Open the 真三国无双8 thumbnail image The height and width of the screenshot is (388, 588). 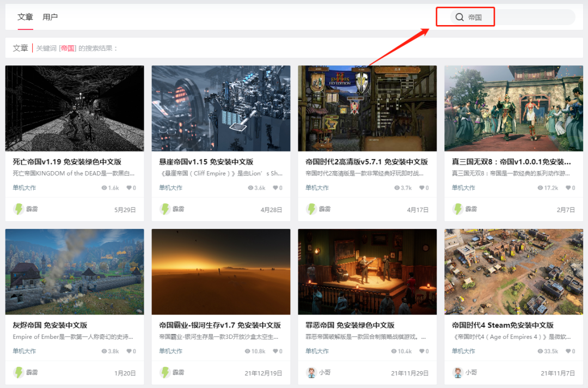click(x=514, y=108)
